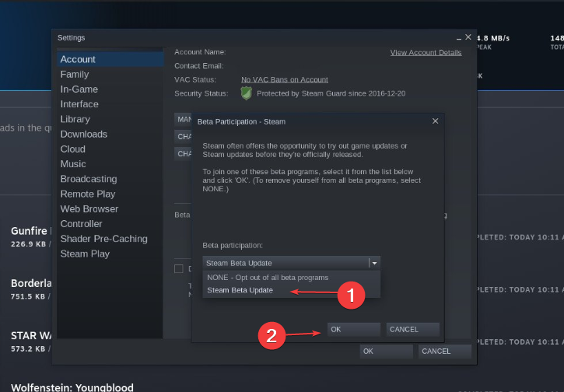The image size is (564, 392).
Task: Click the No VAC Bans on Account link
Action: coord(285,79)
